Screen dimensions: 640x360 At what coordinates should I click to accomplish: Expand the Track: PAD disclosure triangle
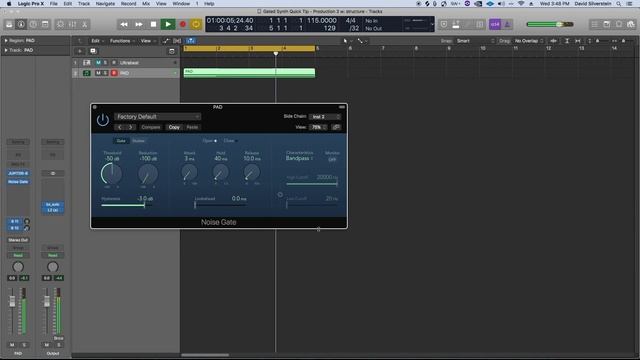(x=6, y=50)
